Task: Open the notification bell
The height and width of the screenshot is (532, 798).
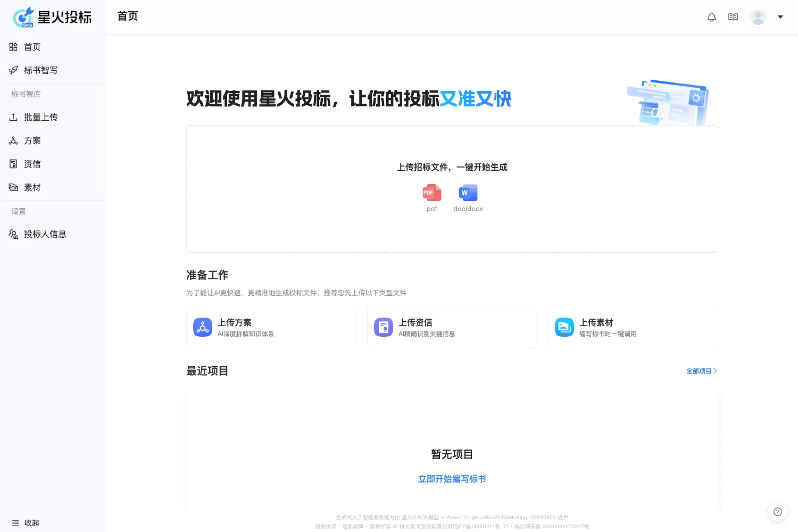Action: (x=712, y=17)
